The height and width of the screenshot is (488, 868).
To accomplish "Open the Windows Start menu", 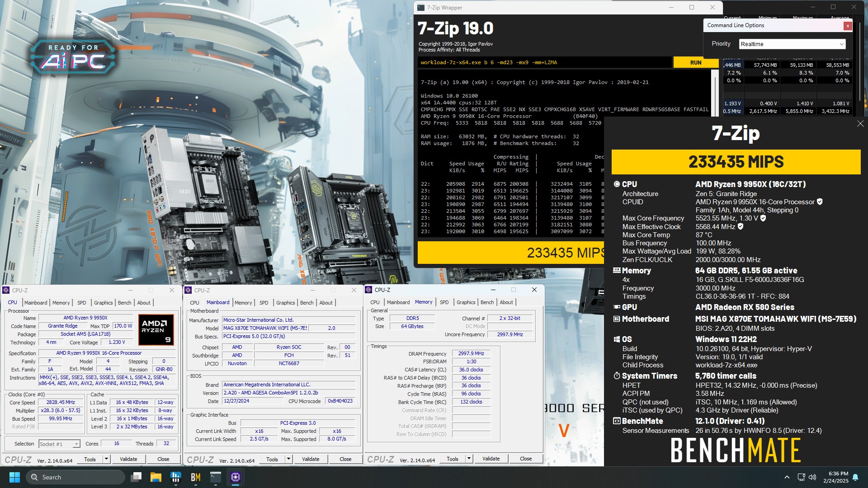I will pos(14,477).
